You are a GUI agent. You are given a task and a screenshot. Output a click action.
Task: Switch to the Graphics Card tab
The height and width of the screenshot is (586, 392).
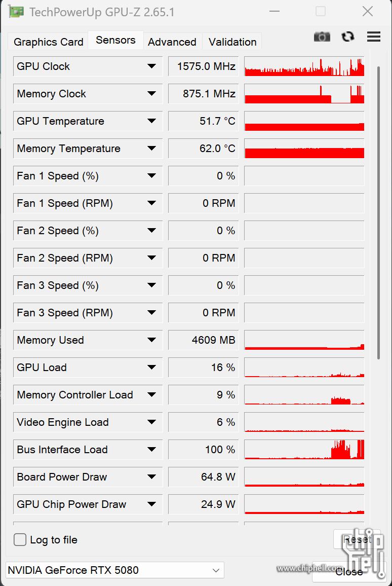[48, 42]
